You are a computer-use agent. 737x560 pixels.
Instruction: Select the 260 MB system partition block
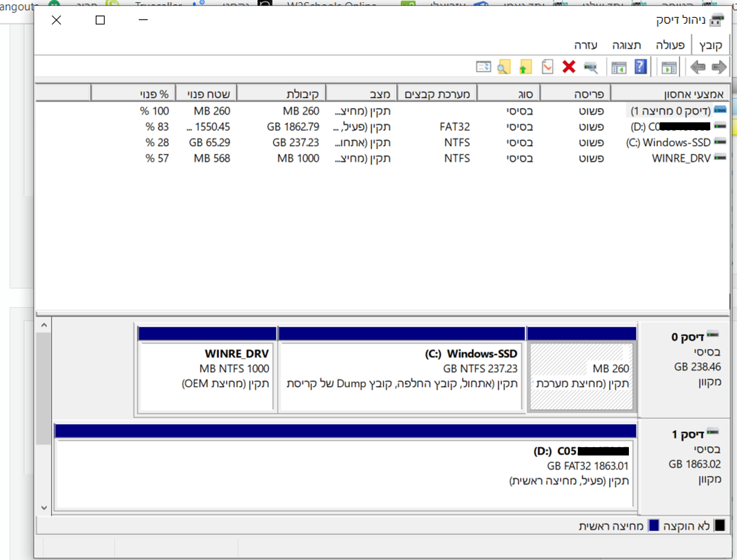tap(581, 377)
